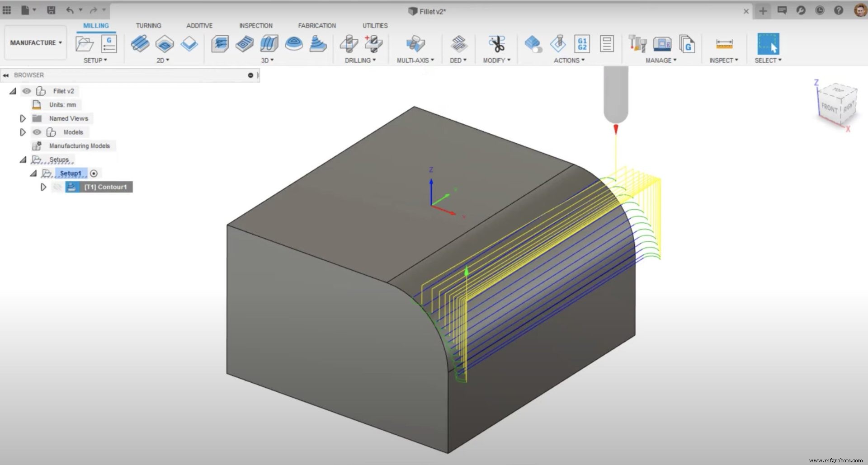Viewport: 868px width, 465px height.
Task: Toggle visibility of the Models folder
Action: coord(37,132)
